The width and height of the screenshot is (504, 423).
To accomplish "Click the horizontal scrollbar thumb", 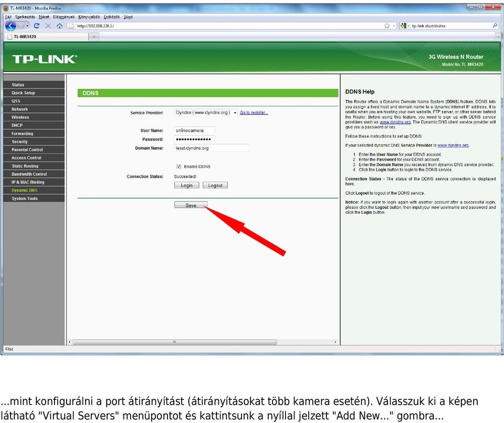I will pyautogui.click(x=174, y=342).
